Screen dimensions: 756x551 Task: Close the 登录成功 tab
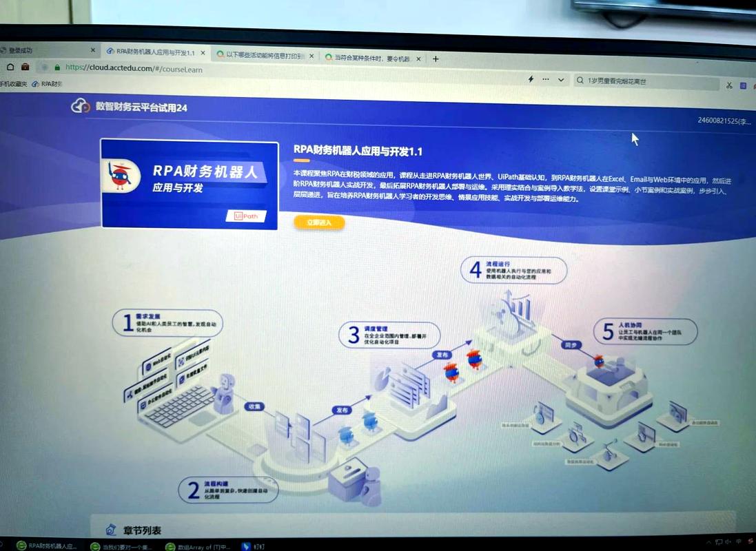[93, 50]
